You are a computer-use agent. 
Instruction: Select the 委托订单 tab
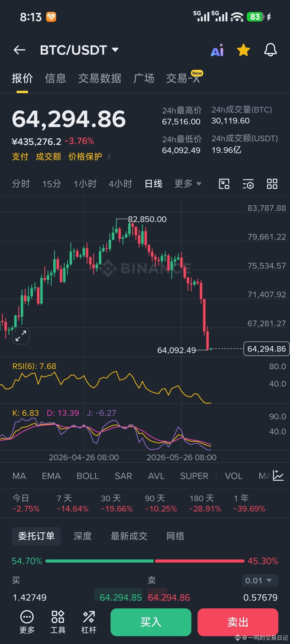(36, 536)
